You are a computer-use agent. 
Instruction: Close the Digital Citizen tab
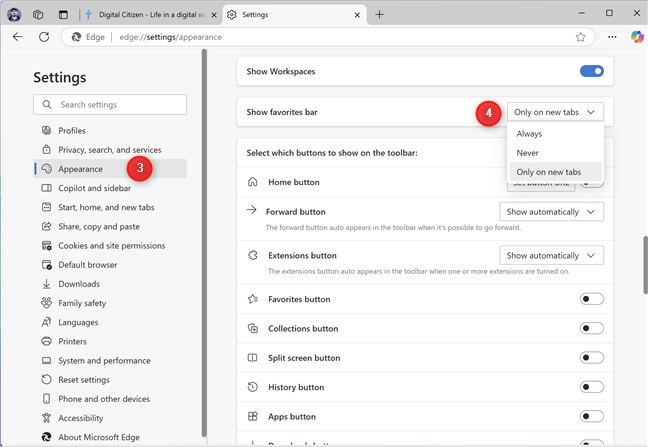pyautogui.click(x=214, y=15)
